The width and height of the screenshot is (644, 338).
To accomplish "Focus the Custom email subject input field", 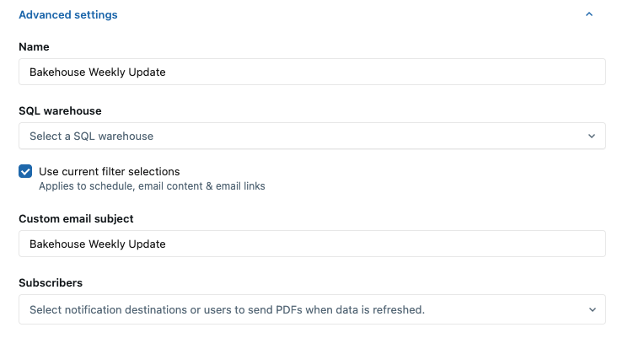I will [312, 244].
